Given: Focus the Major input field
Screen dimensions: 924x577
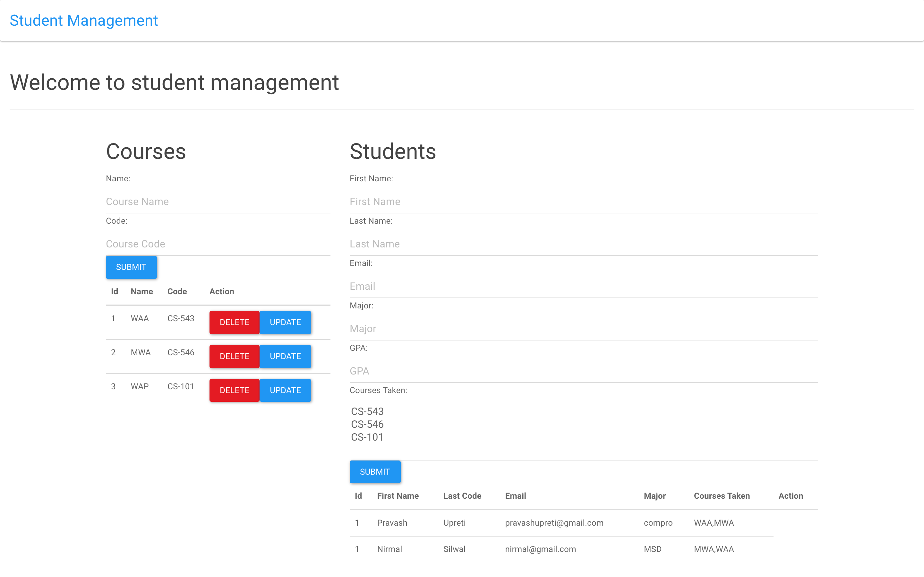Looking at the screenshot, I should point(583,329).
